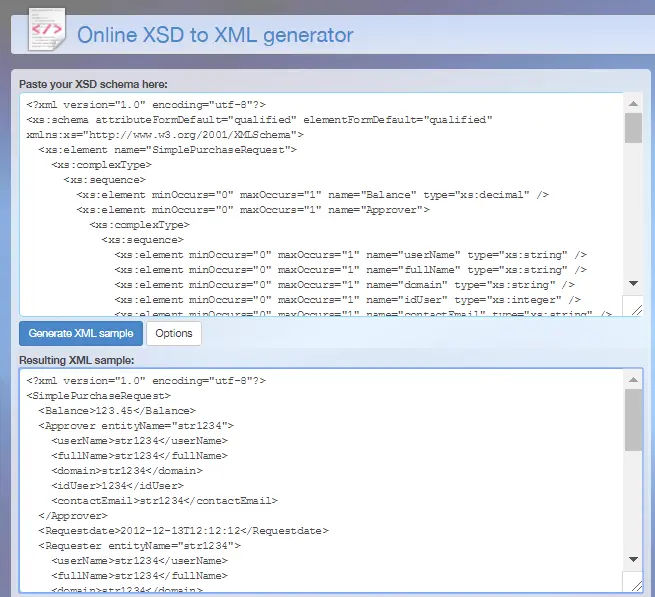Click the XML document logo icon

pos(47,30)
